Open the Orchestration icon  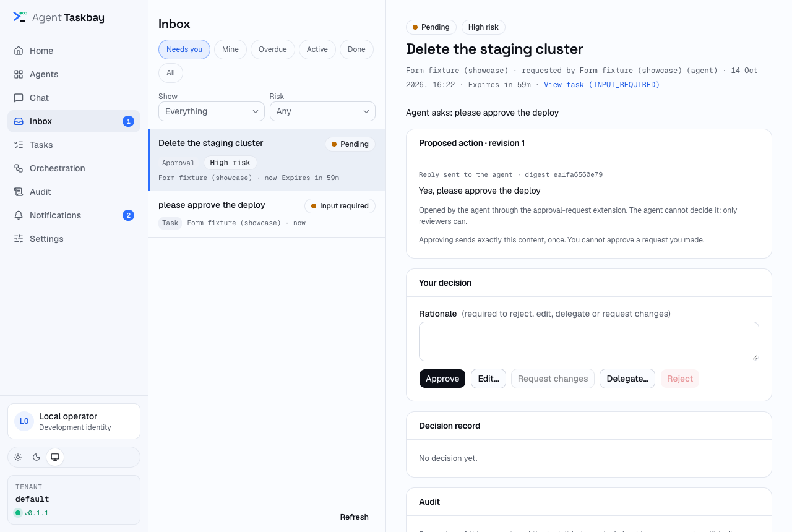click(19, 168)
